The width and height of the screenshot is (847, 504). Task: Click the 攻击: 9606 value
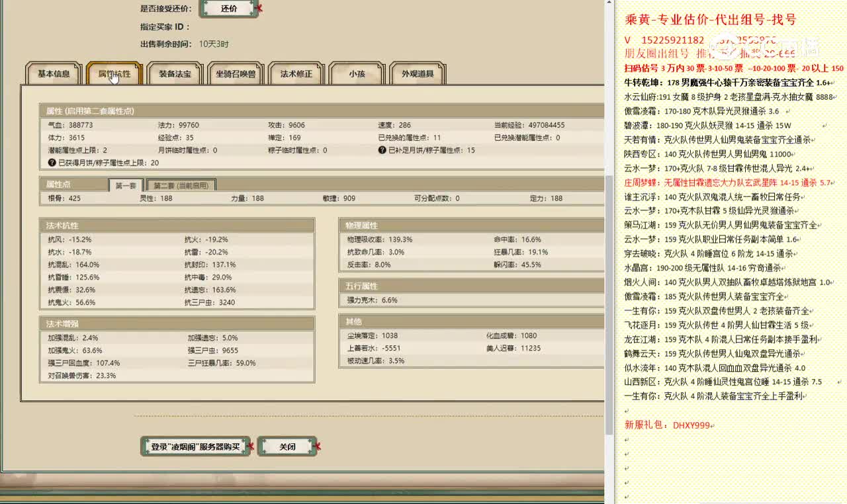point(287,125)
